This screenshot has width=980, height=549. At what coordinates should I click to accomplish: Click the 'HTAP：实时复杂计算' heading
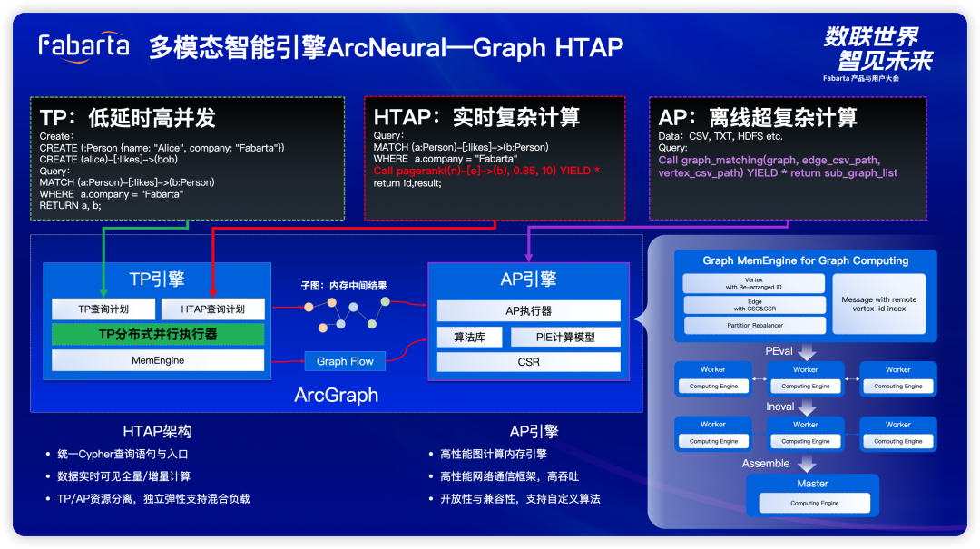click(x=477, y=117)
